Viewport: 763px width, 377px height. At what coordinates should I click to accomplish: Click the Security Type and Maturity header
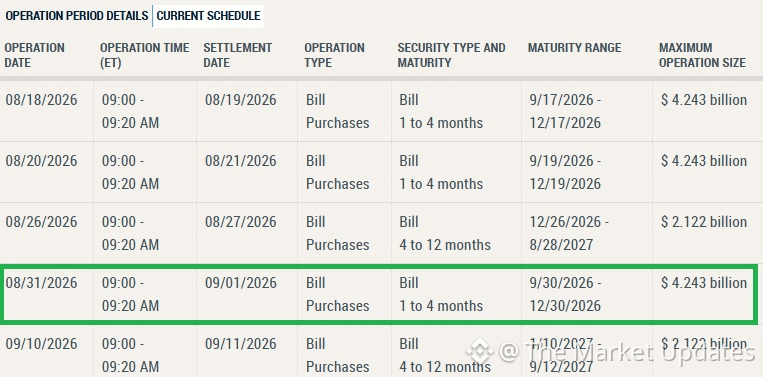pyautogui.click(x=452, y=55)
